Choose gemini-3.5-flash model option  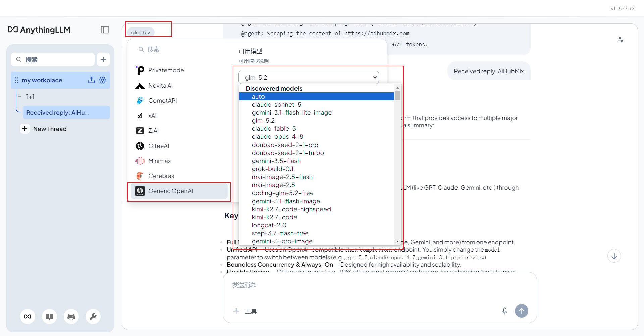click(x=317, y=161)
